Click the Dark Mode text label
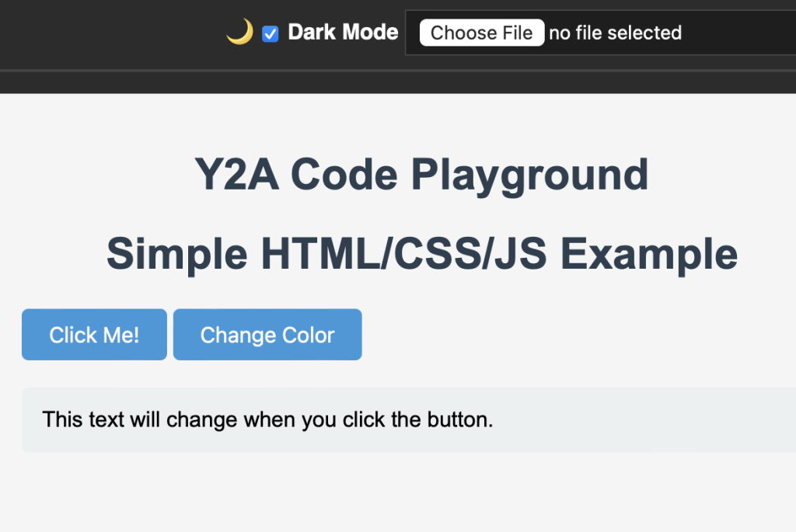This screenshot has width=796, height=532. (x=343, y=32)
